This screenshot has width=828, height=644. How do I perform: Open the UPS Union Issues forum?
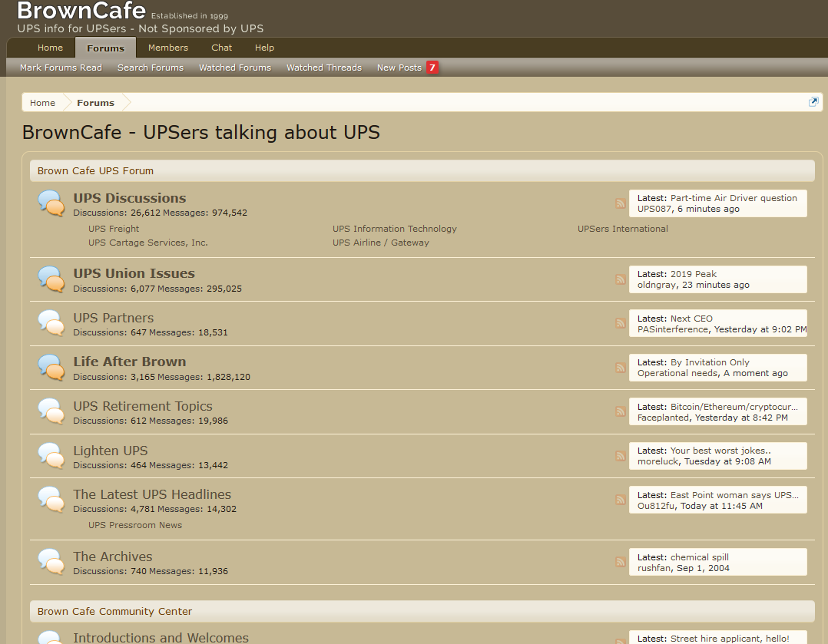[134, 273]
